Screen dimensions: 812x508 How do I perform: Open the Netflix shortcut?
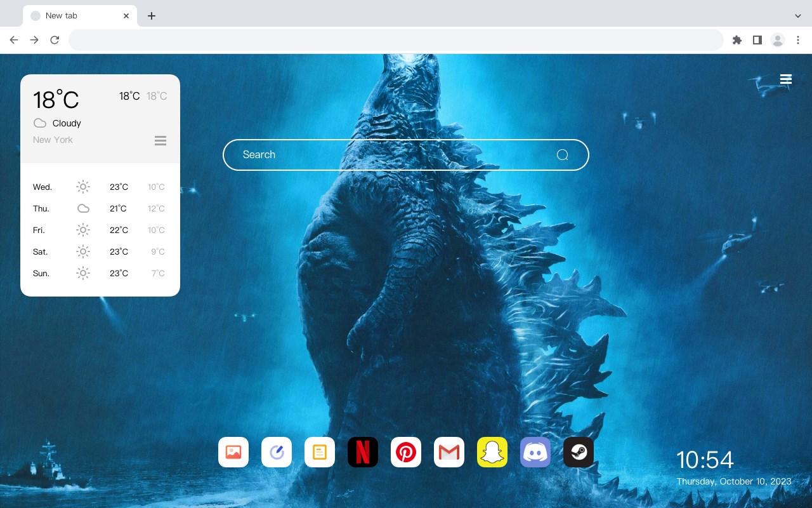click(x=363, y=452)
